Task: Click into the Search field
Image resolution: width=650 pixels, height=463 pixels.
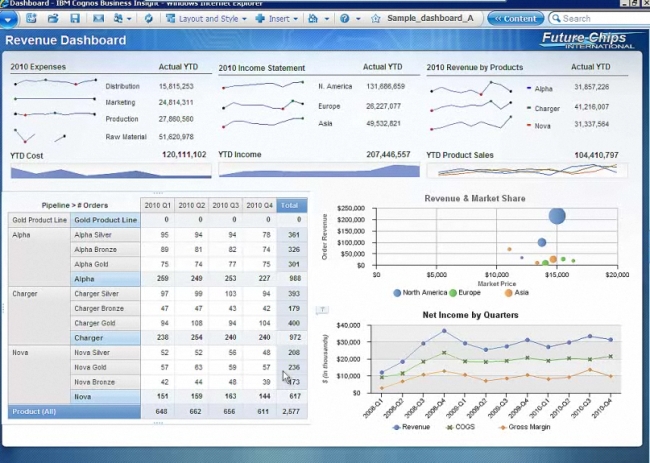Action: [601, 18]
